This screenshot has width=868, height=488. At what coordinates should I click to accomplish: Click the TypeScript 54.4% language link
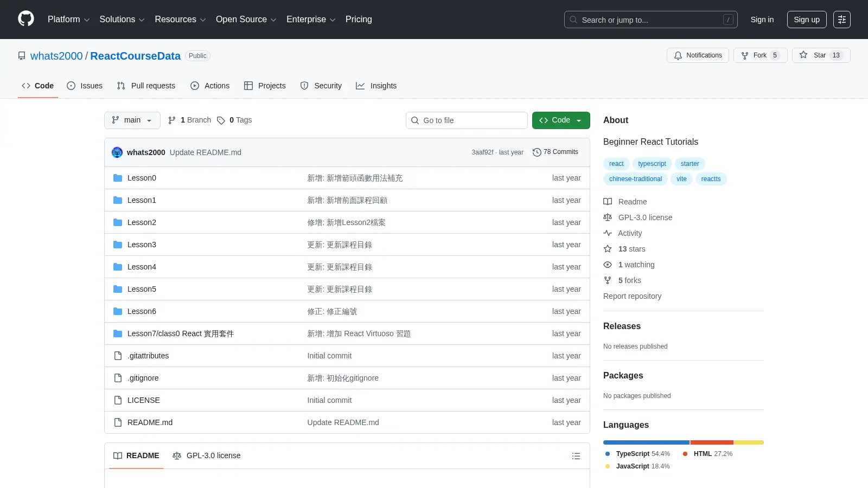638,454
